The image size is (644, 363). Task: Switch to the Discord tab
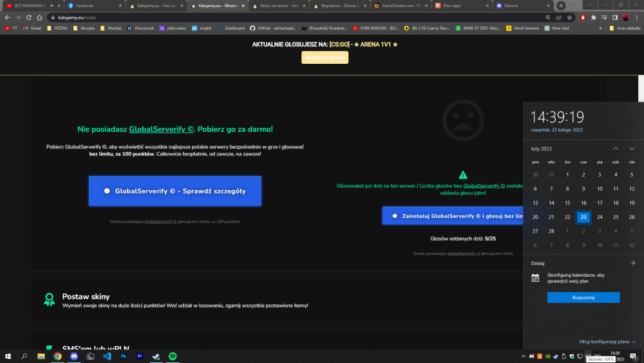523,6
